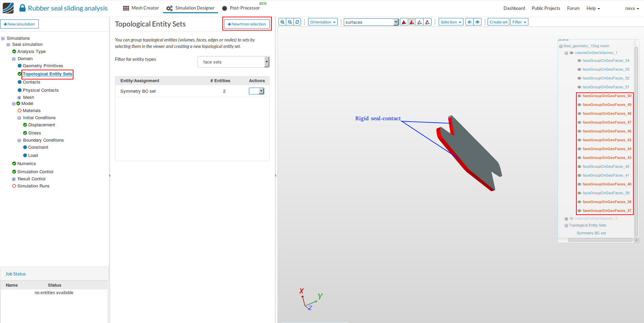Open the face sets entity filter dropdown
The height and width of the screenshot is (323, 644).
click(233, 62)
